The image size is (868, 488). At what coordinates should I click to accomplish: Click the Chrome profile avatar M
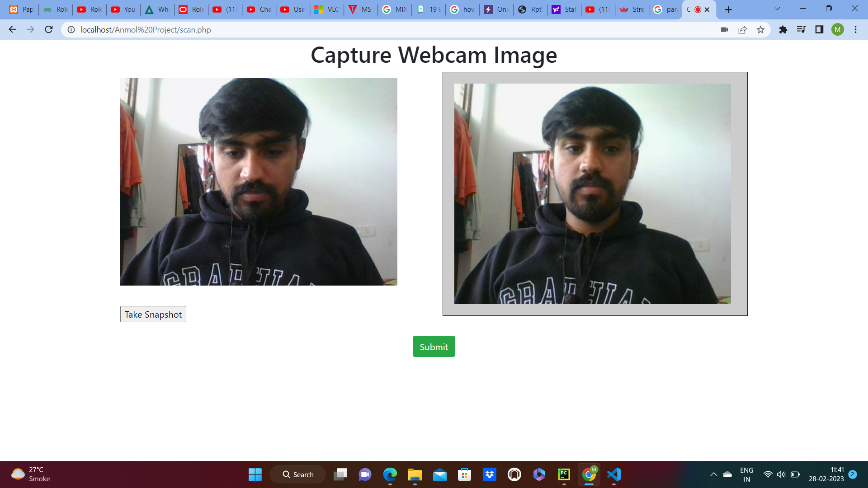pos(838,29)
